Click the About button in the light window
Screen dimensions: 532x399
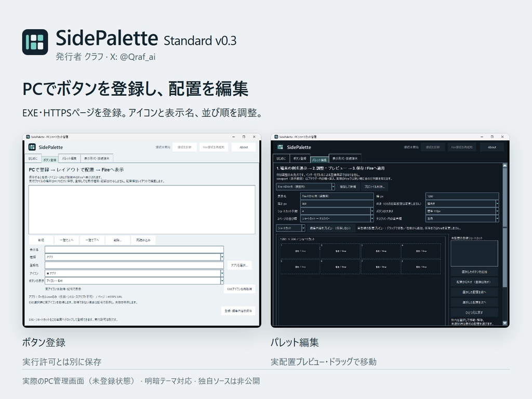244,147
